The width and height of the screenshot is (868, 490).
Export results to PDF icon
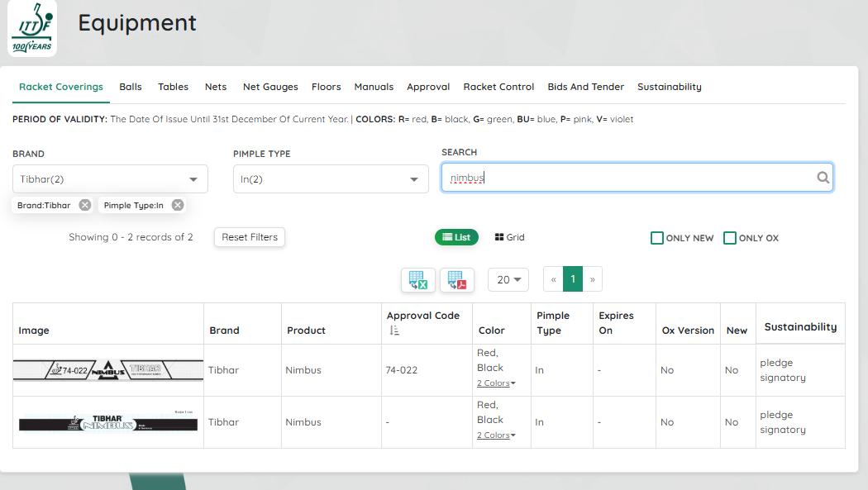pyautogui.click(x=456, y=280)
